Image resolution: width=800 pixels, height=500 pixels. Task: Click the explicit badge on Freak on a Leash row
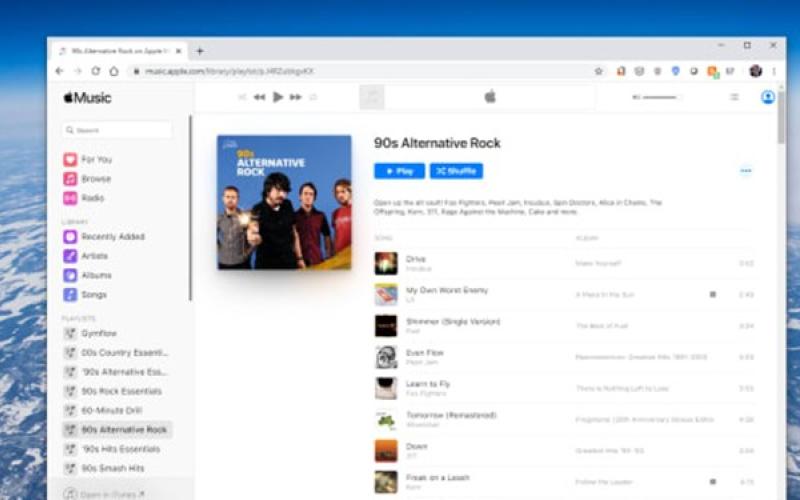pyautogui.click(x=713, y=482)
